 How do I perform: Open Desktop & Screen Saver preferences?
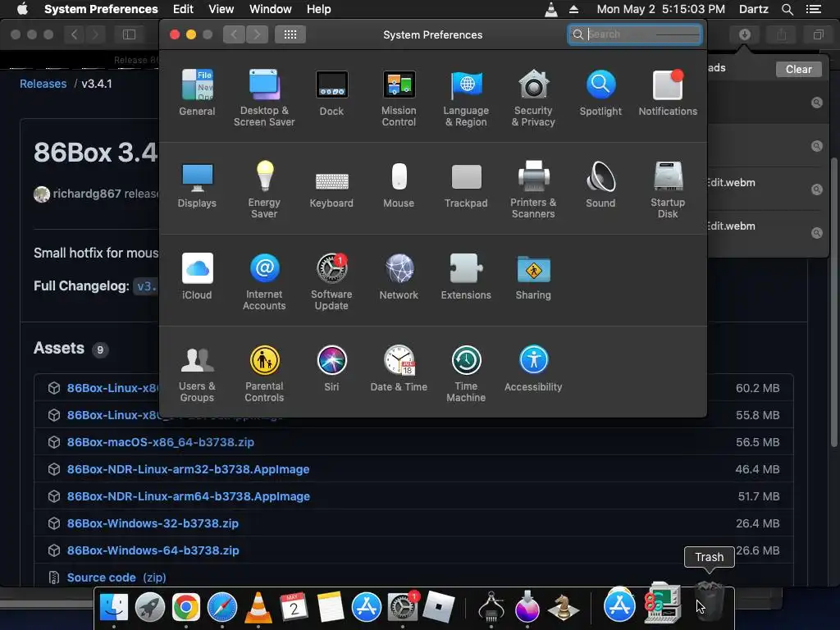point(264,98)
